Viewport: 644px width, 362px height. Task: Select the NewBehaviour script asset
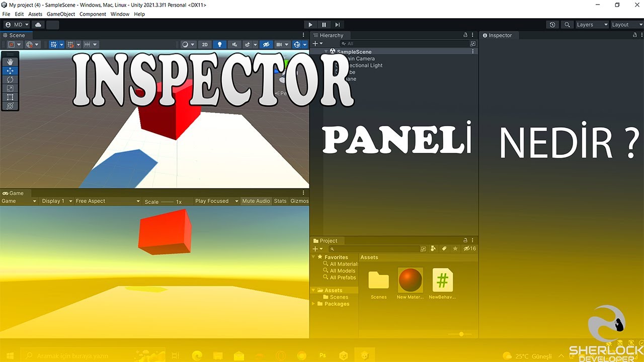pos(442,280)
